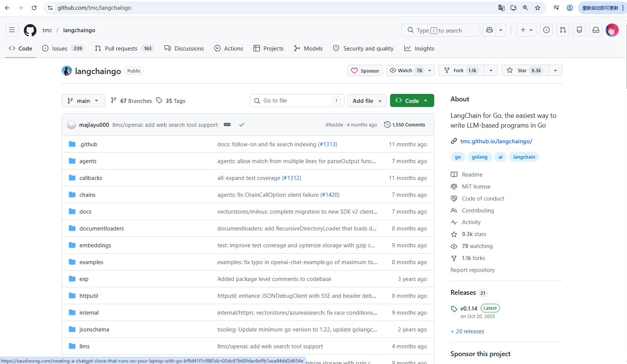Screen dimensions: 627x364
Task: Switch to the Actions tab
Action: point(229,49)
